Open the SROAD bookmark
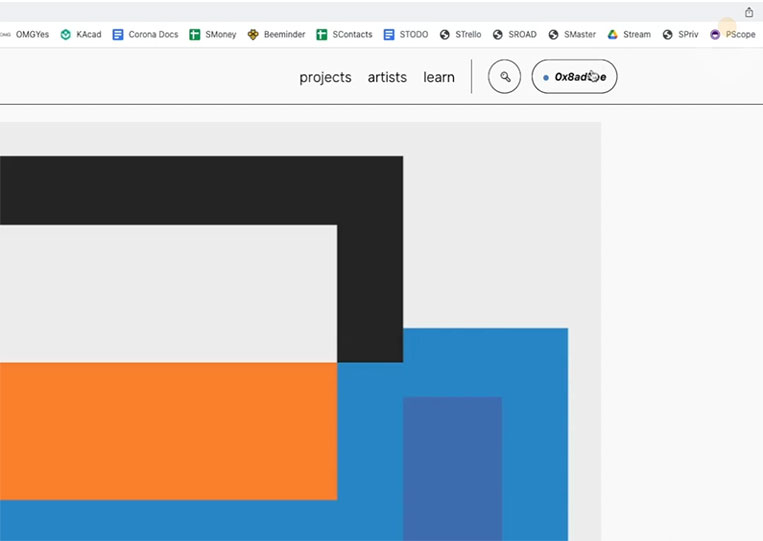 coord(514,35)
